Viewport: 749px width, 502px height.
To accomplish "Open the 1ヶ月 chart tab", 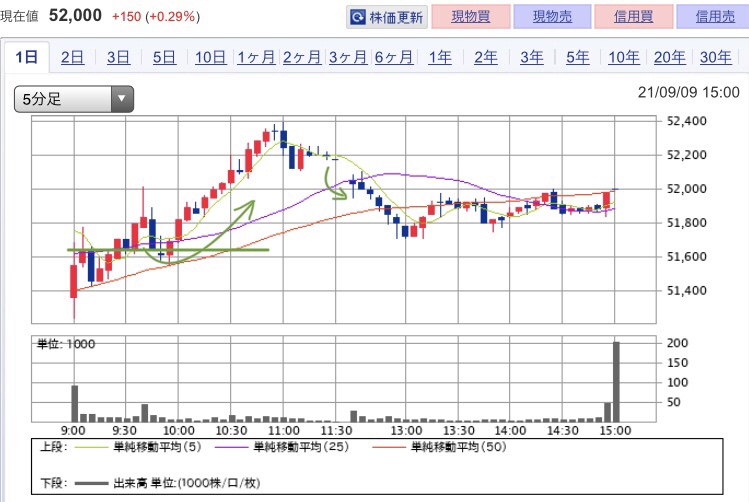I will click(256, 57).
